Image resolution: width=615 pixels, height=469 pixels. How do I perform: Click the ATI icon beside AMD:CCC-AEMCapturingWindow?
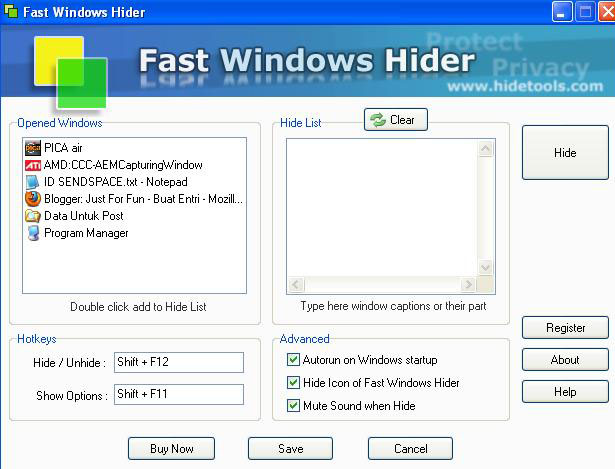[x=33, y=165]
